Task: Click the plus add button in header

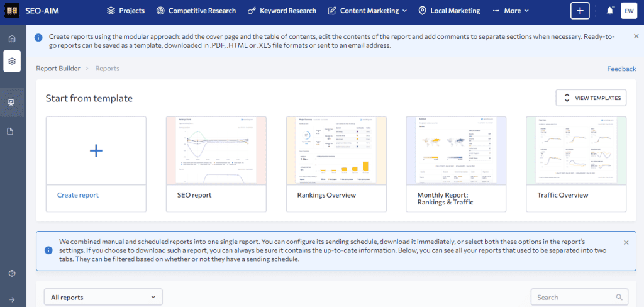Action: click(x=579, y=11)
